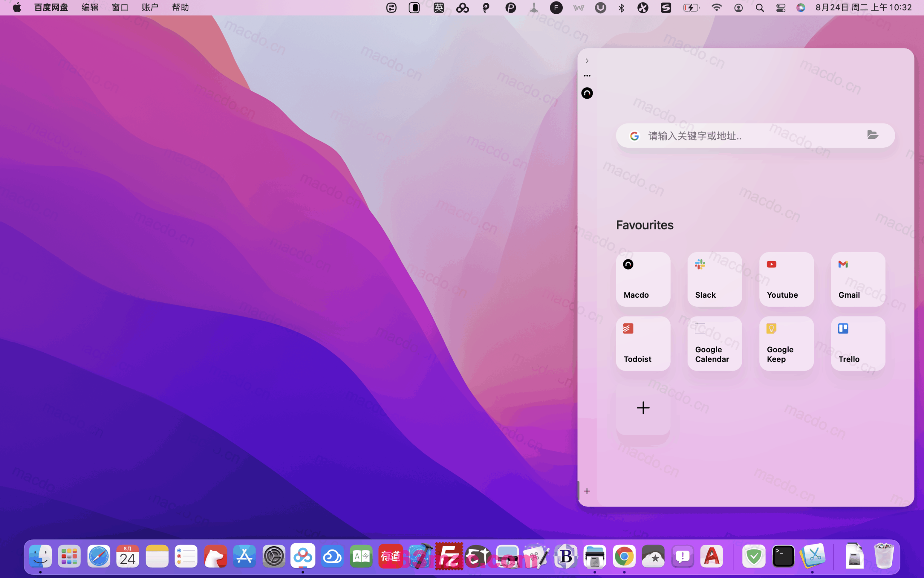Viewport: 924px width, 578px height.
Task: Open Baidu Netdisk icon in Dock
Action: (x=303, y=556)
